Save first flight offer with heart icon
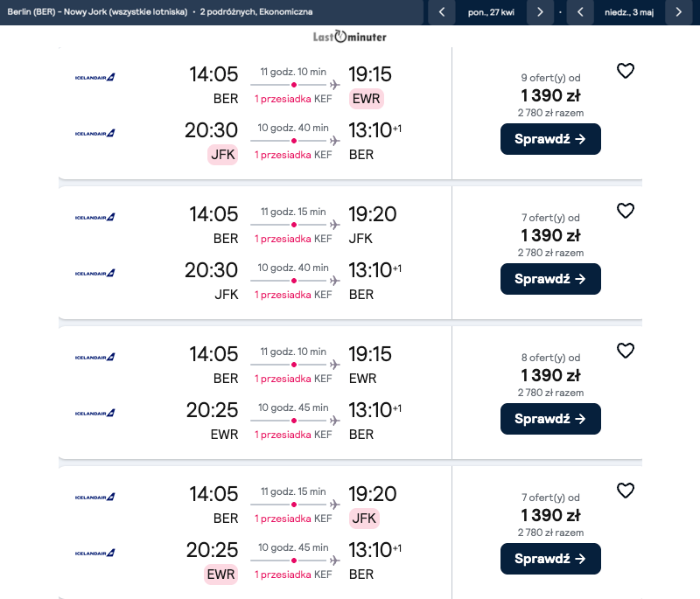The height and width of the screenshot is (599, 700). [x=626, y=71]
